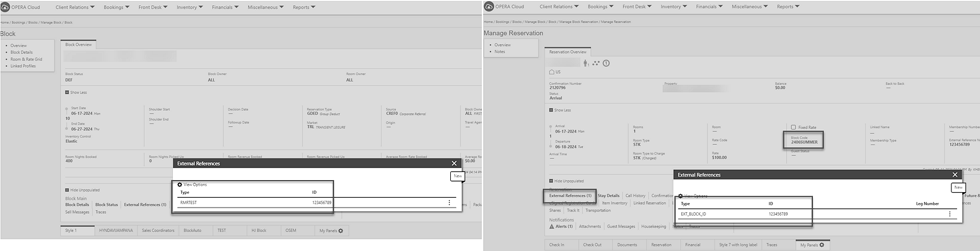Open row actions menu for RMRTEST reference
Viewport: 980px width, 251px height.
click(x=449, y=202)
